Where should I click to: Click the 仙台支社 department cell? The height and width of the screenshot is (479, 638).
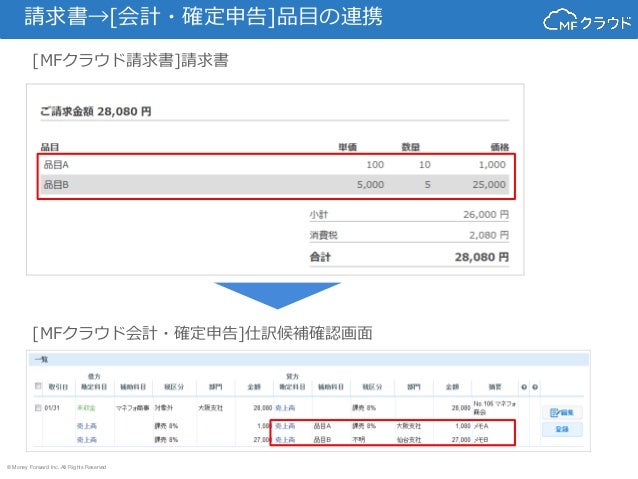pos(409,440)
